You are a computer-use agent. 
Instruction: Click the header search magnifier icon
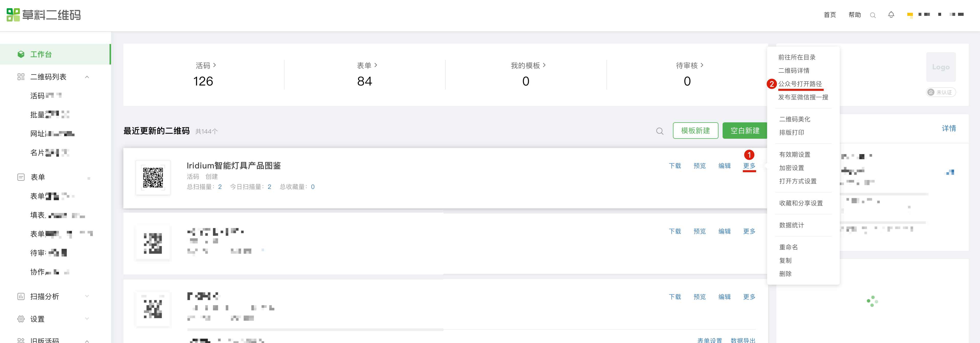coord(873,15)
